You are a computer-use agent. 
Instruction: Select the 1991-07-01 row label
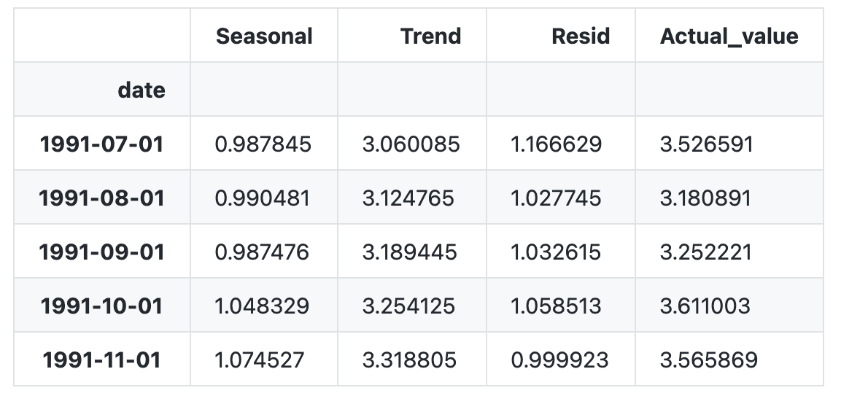tap(102, 144)
